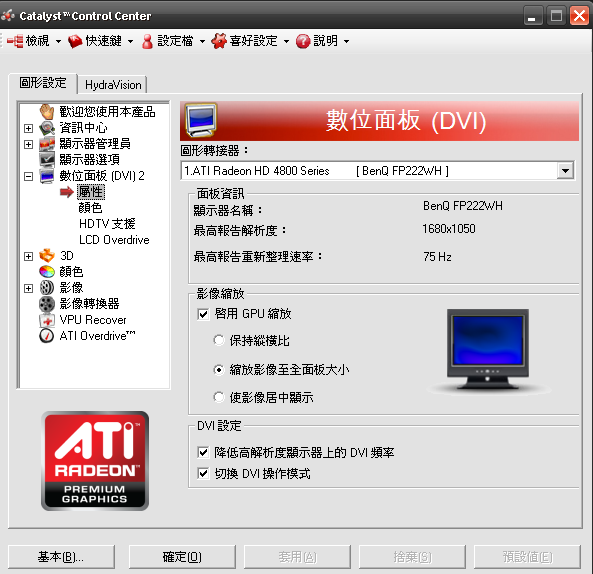The height and width of the screenshot is (574, 593).
Task: Click the ATI Overdrive gauge icon
Action: (47, 336)
